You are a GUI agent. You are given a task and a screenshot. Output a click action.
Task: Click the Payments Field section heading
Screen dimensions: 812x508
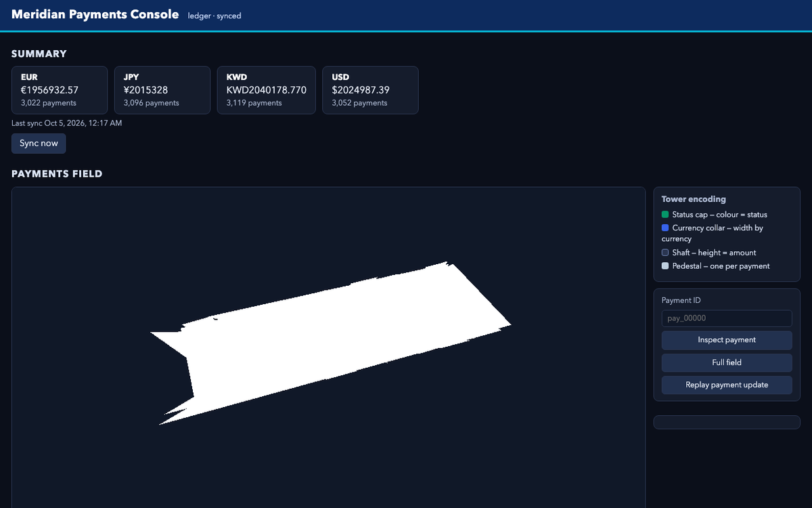click(x=57, y=174)
